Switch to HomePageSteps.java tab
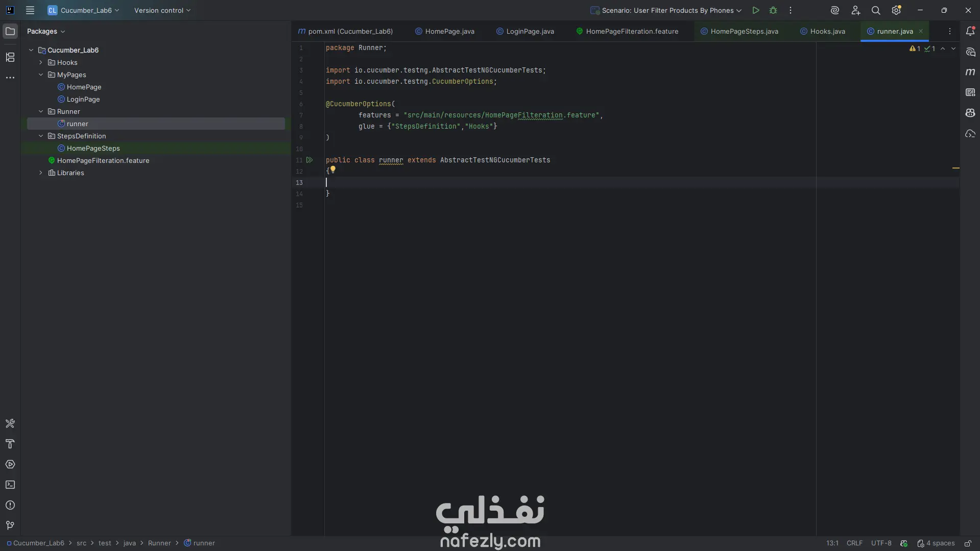980x551 pixels. [739, 31]
